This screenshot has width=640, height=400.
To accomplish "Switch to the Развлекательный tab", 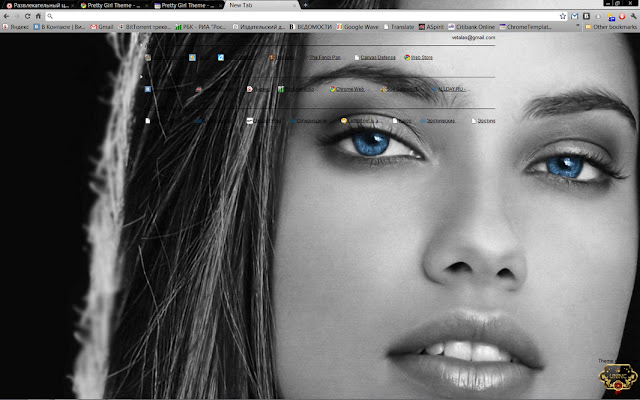I will pos(40,6).
